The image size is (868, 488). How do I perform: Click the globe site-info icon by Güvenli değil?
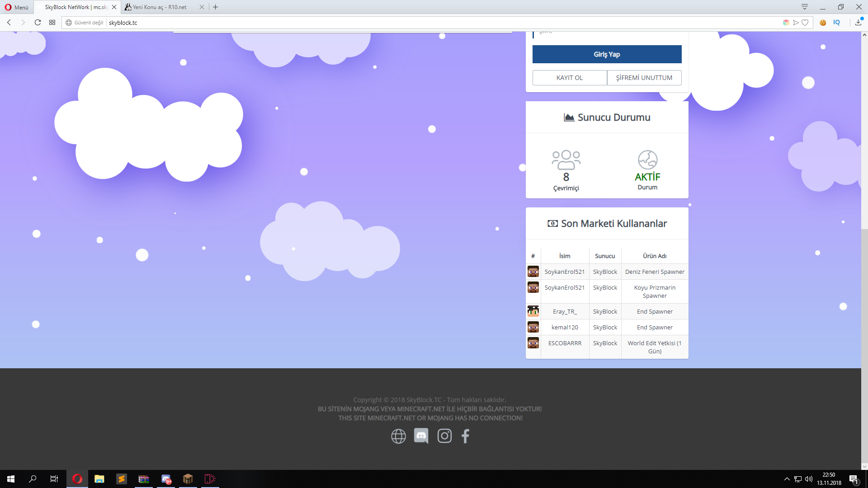69,23
